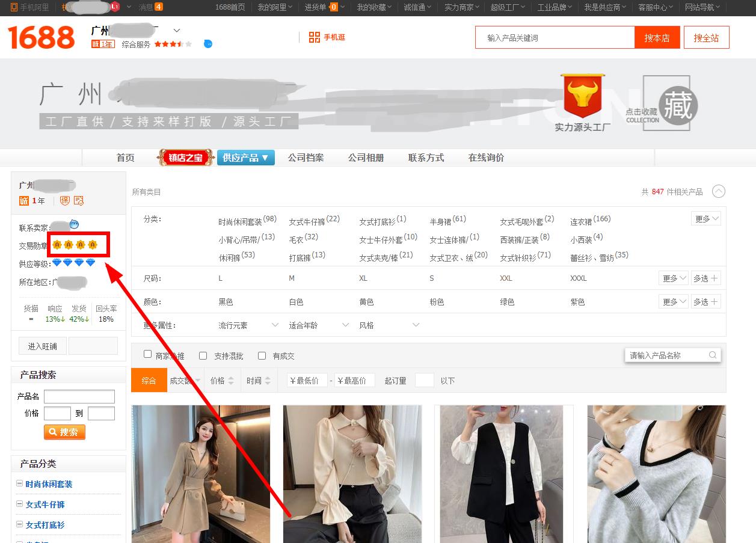Image resolution: width=756 pixels, height=543 pixels.
Task: Open the 手机逛 QR code icon
Action: (314, 37)
